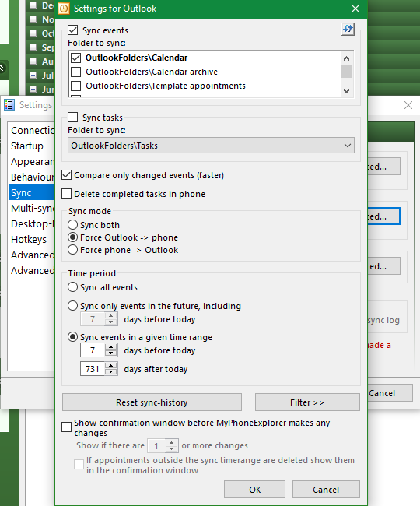
Task: Click the Settings for Outlook title icon
Action: tap(64, 9)
